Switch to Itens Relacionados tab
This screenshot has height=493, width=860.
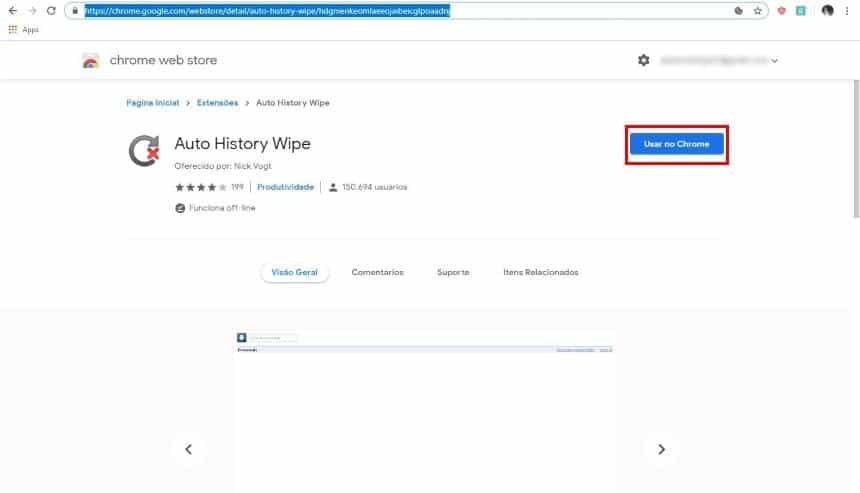[x=541, y=273]
